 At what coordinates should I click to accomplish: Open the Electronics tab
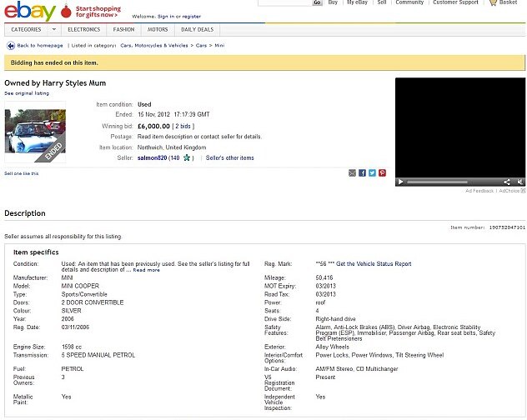tap(84, 29)
